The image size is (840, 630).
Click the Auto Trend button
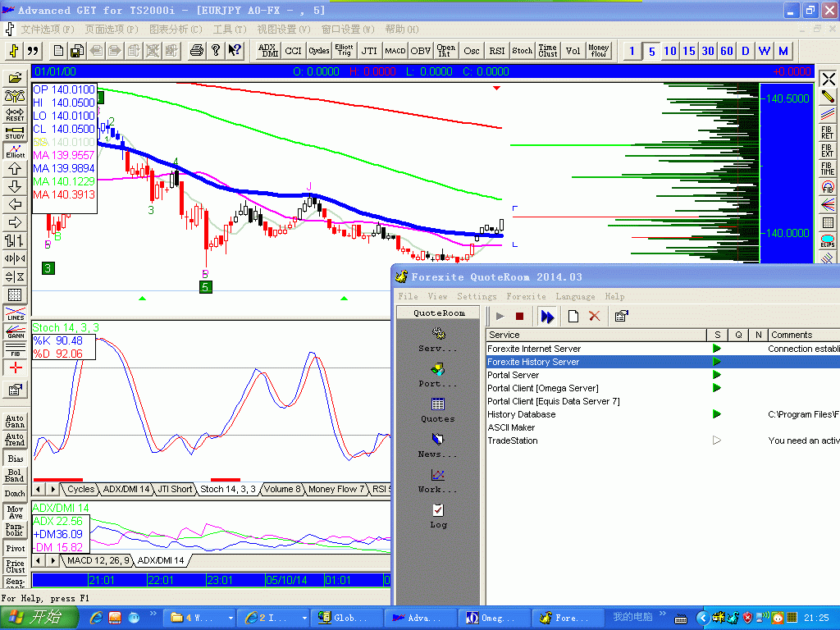[15, 440]
